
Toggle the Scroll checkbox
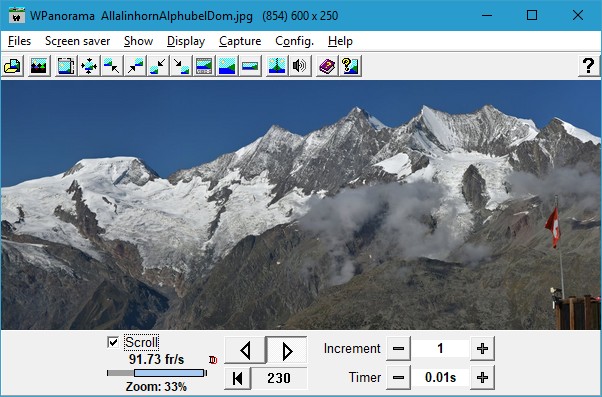(113, 342)
